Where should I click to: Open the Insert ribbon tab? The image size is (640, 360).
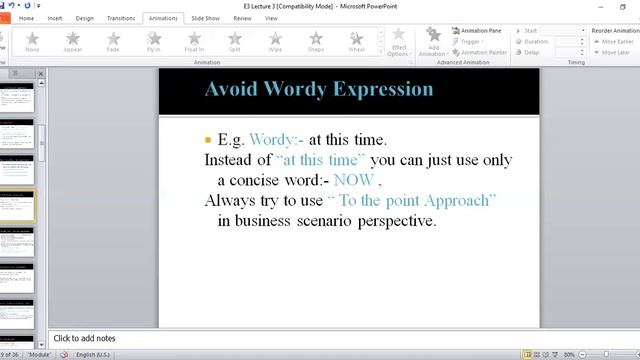(55, 18)
